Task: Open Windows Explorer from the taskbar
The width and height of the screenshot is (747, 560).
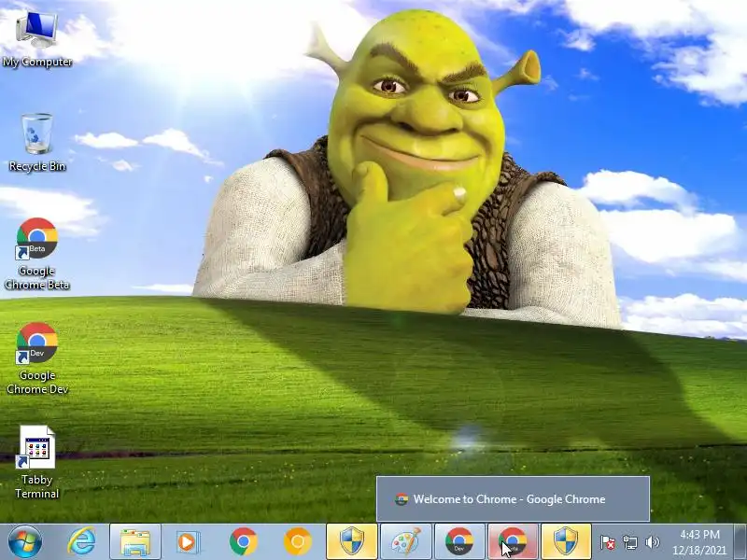Action: tap(135, 542)
